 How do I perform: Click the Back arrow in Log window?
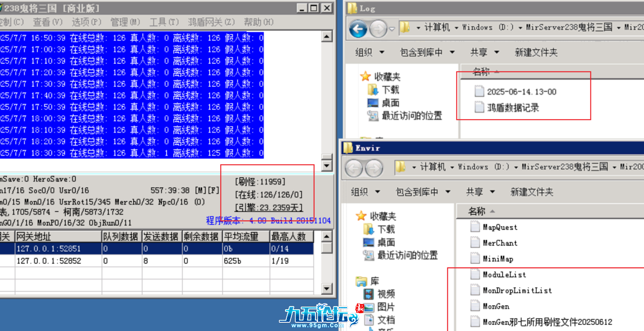pos(359,29)
